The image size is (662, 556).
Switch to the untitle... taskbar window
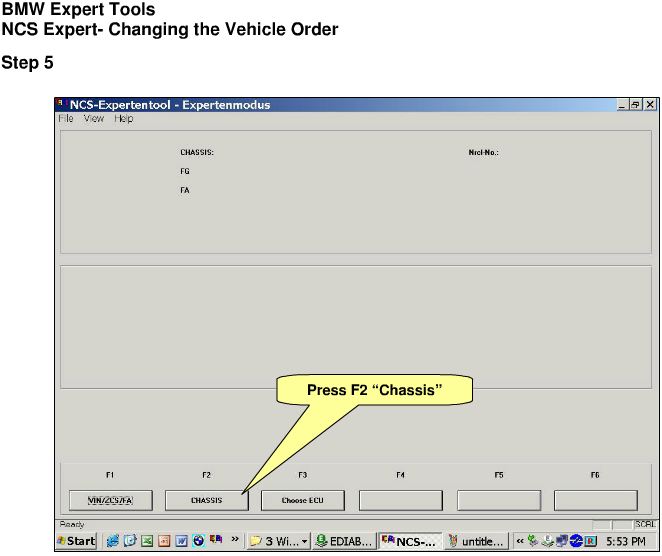476,541
